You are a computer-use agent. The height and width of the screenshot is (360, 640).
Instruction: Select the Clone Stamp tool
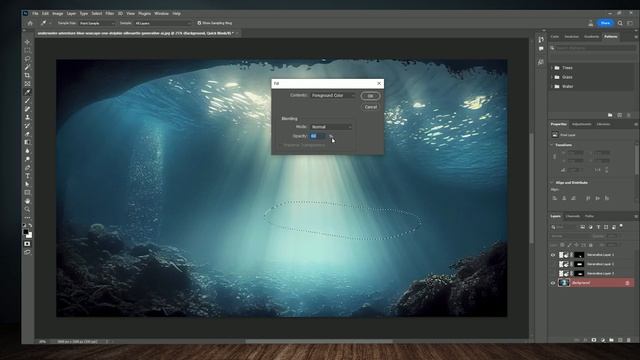point(27,117)
